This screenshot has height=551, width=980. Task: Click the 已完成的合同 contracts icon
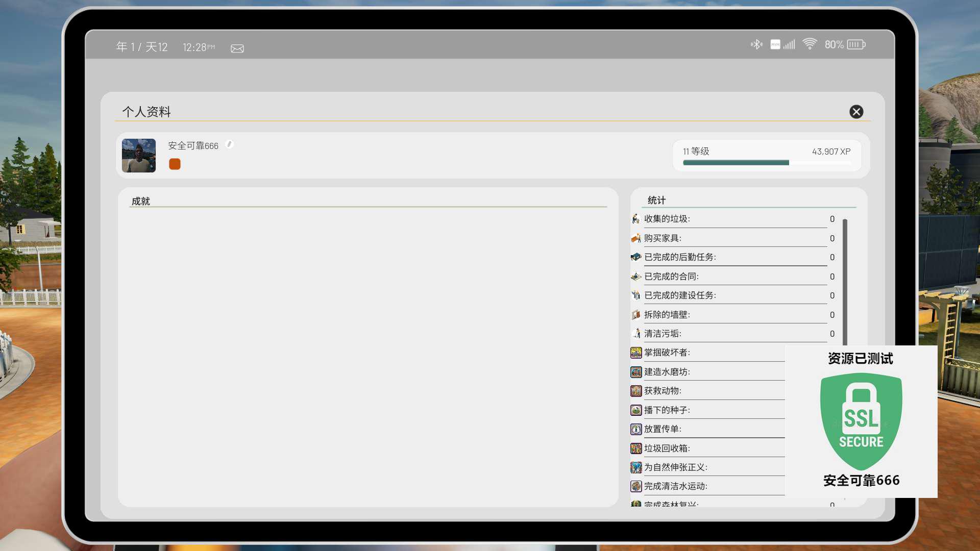point(636,277)
